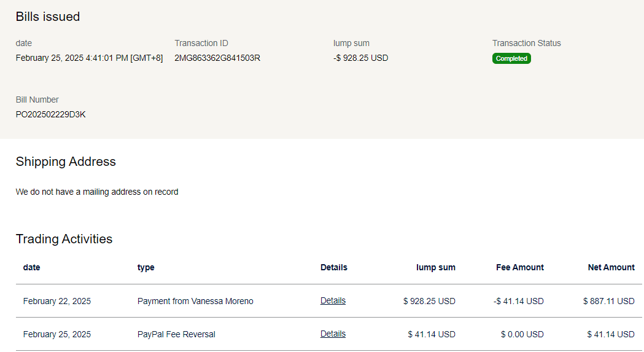Click the Trading Activities heading
The height and width of the screenshot is (352, 644).
[64, 239]
